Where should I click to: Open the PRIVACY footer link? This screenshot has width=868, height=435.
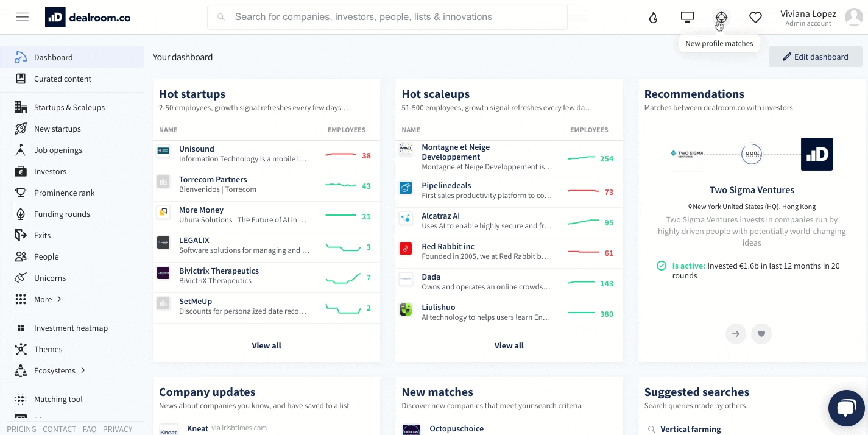pyautogui.click(x=118, y=429)
